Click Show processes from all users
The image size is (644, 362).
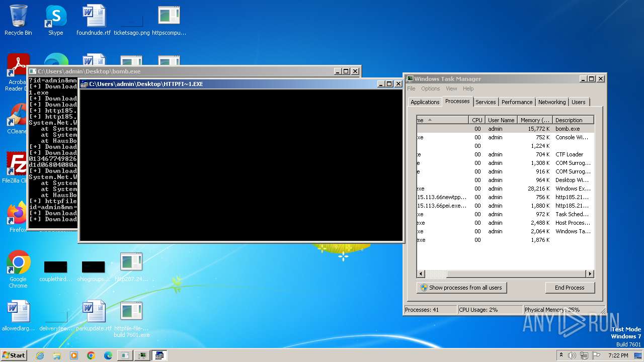pyautogui.click(x=461, y=288)
